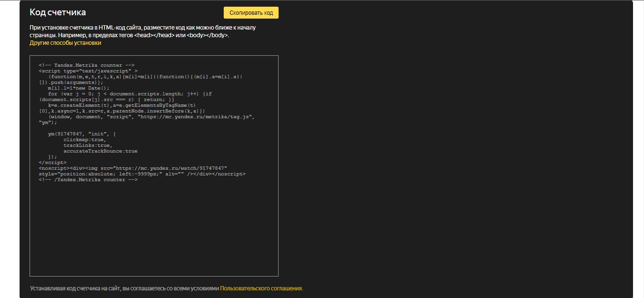Click the closing /Yandex.Metrika counter comment line
Screen dimensions: 644x298
(88, 180)
